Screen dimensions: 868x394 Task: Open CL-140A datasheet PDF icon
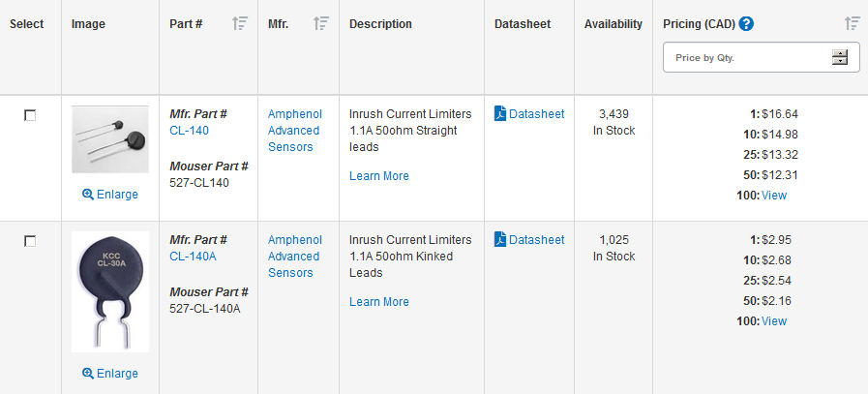[x=500, y=239]
